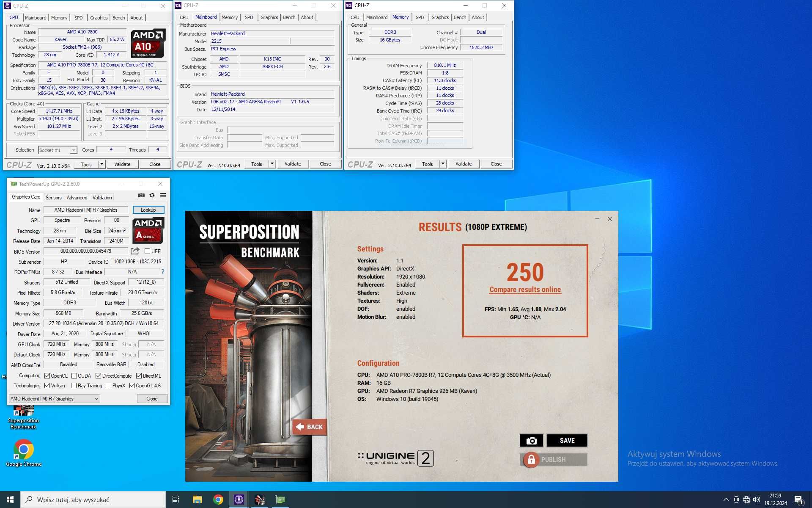Screen dimensions: 812x508
Task: Toggle the DirectML checkbox
Action: [139, 376]
